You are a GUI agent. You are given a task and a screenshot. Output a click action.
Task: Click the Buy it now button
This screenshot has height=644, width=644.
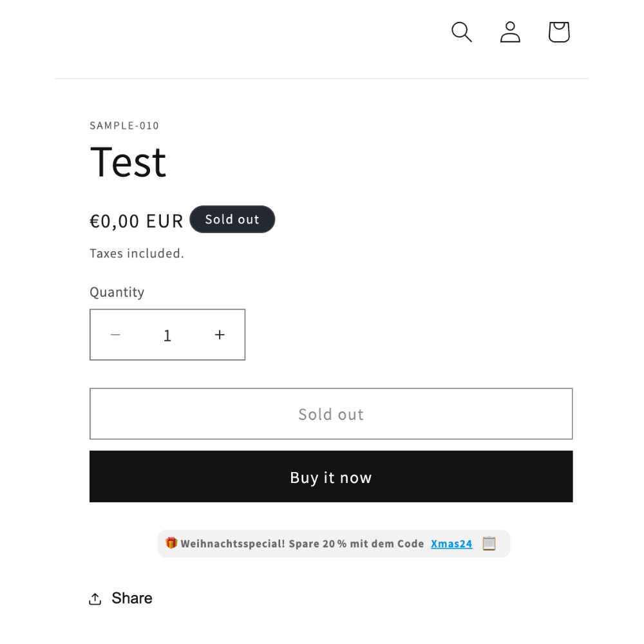point(331,477)
